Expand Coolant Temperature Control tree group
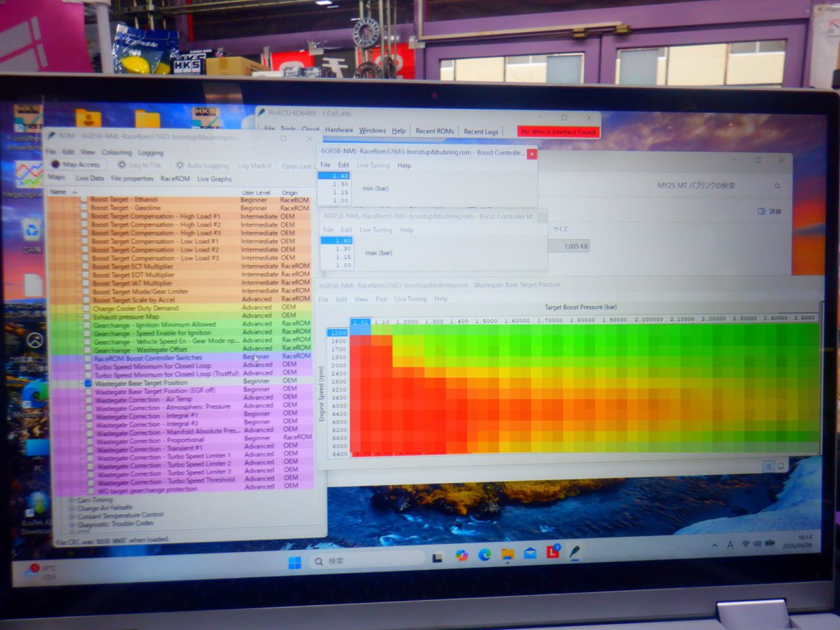Screen dimensions: 840x630 [72, 516]
